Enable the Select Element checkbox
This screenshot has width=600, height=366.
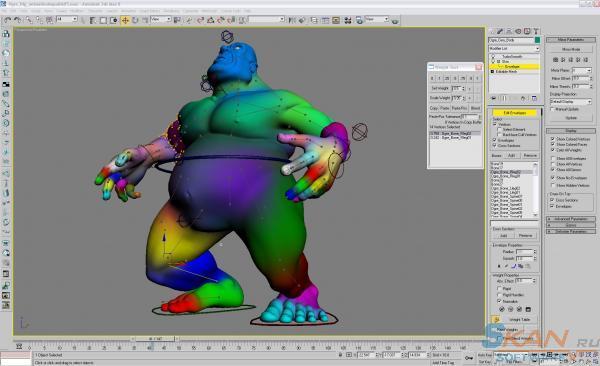tap(500, 129)
